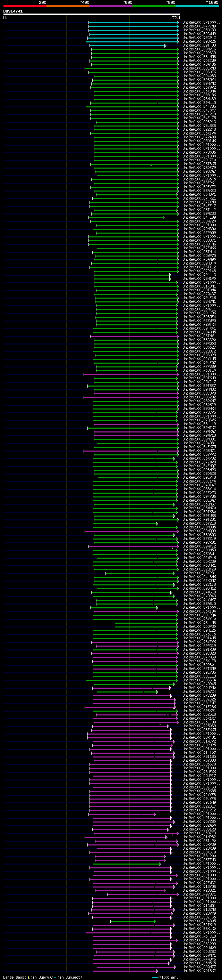This screenshot has width=222, height=980.
Task: Open hit UniRef100_O49147
Action: (x=199, y=485)
